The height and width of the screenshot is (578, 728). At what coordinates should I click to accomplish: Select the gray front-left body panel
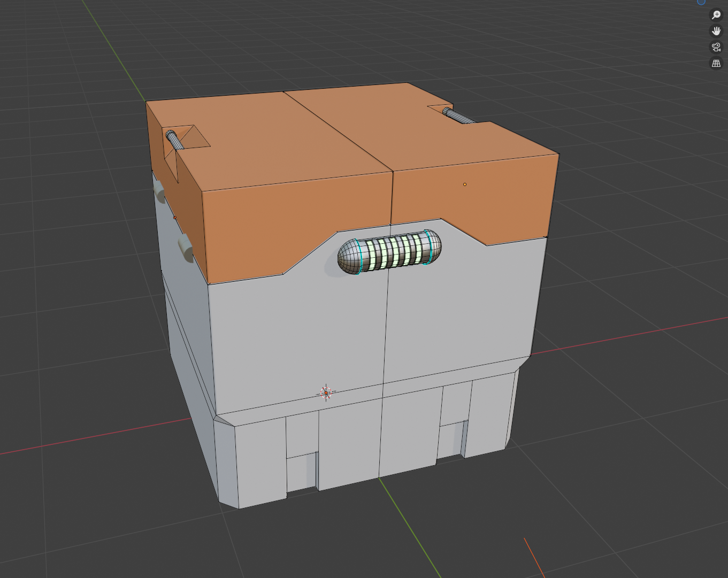click(x=294, y=337)
